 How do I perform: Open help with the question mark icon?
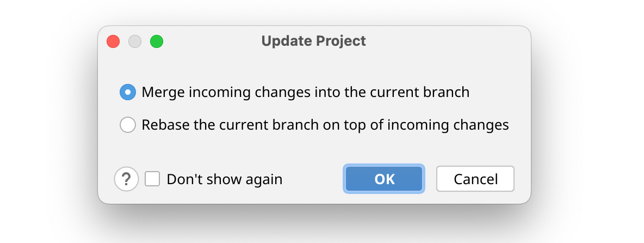point(126,179)
